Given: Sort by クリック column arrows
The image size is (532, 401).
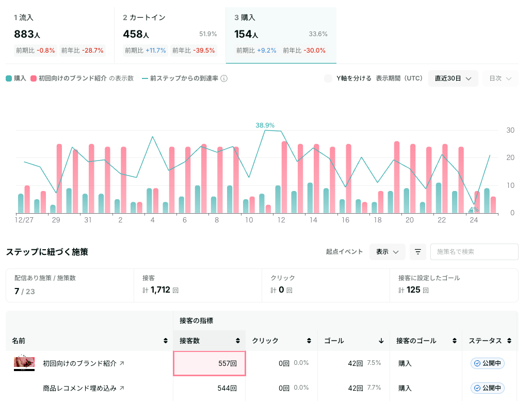Looking at the screenshot, I should pos(309,341).
